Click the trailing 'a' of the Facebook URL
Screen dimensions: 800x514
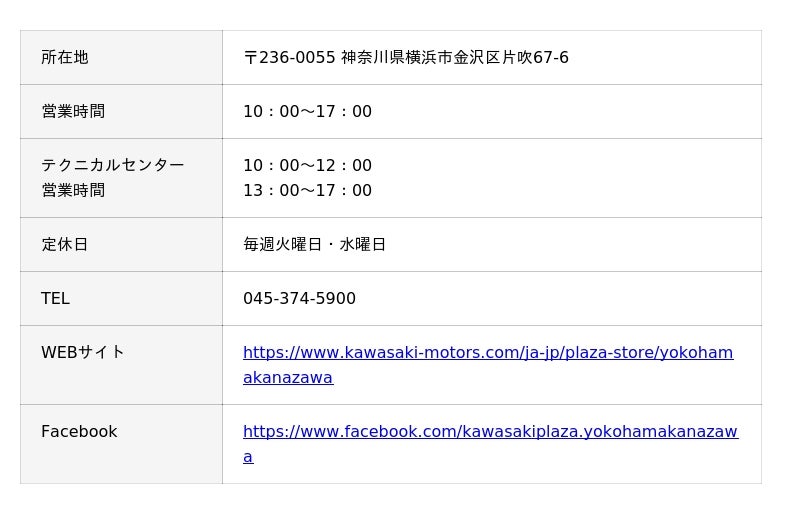click(x=248, y=457)
